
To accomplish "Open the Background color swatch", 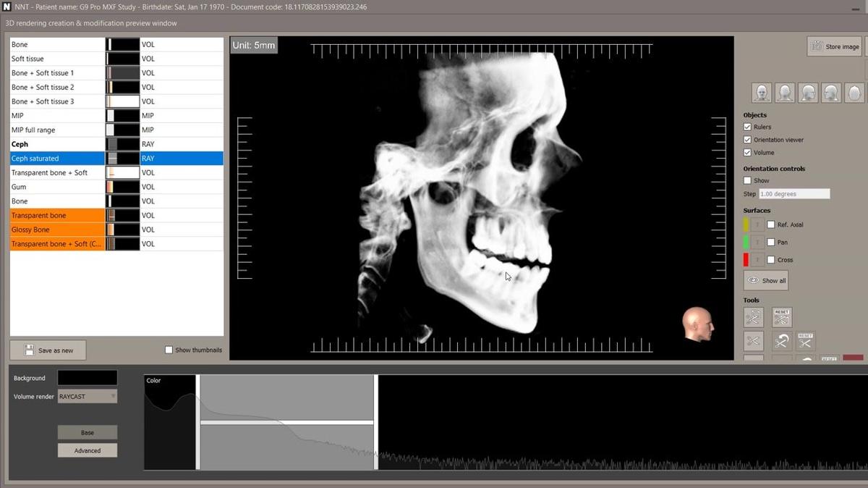I will click(x=87, y=378).
